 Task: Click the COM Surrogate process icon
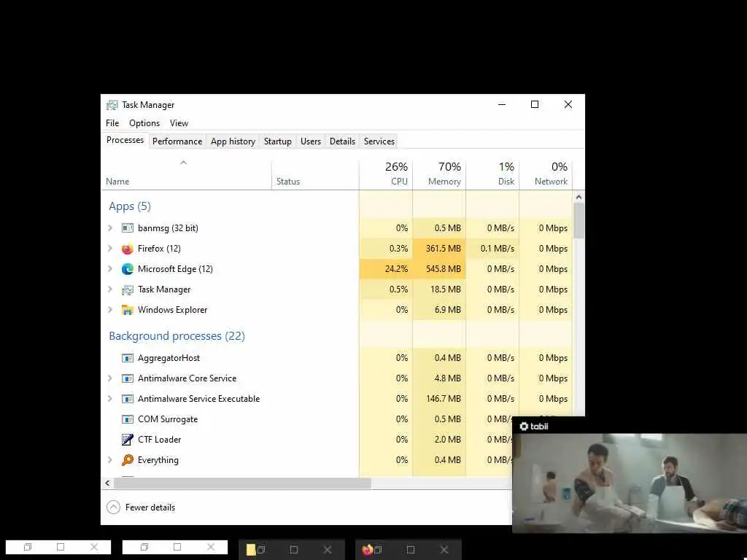coord(127,419)
